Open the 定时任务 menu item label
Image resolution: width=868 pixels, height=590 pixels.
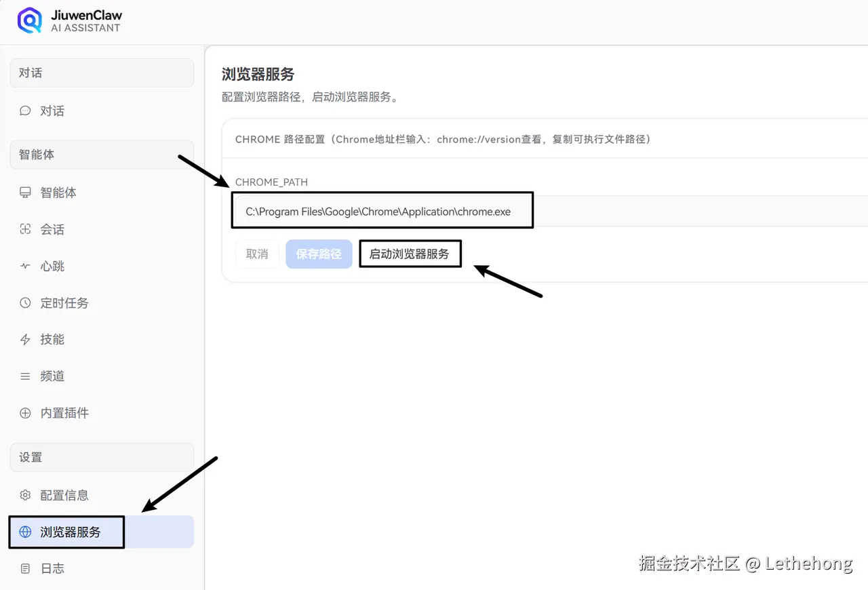point(64,302)
